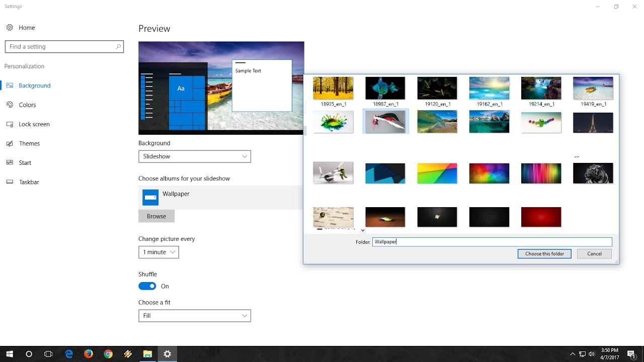Viewport: 644px width, 362px height.
Task: Open File Explorer from the taskbar
Action: click(x=147, y=354)
